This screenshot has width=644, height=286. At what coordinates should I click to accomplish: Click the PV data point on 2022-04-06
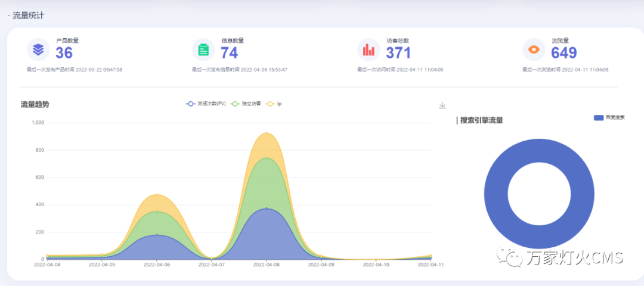[157, 235]
